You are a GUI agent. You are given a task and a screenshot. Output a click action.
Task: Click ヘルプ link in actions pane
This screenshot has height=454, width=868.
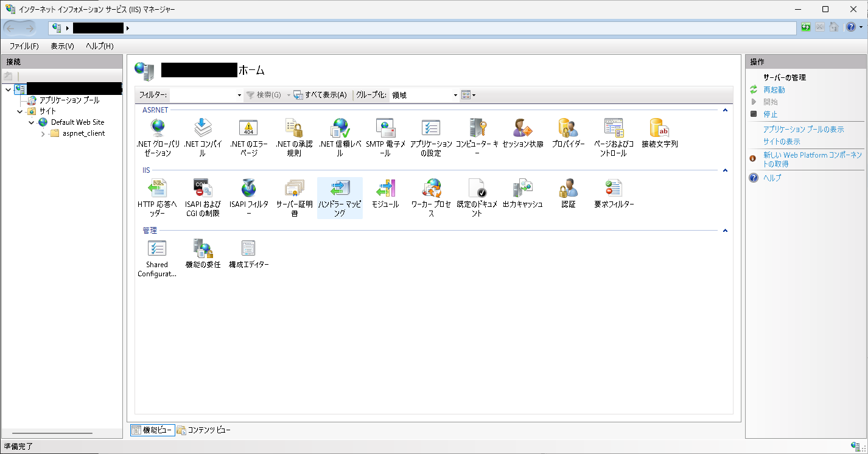point(772,178)
